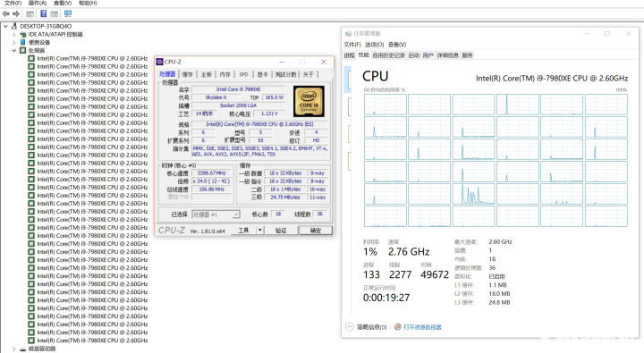
Task: Select the DESKTOP-31GBQ4O tree label
Action: coord(46,26)
